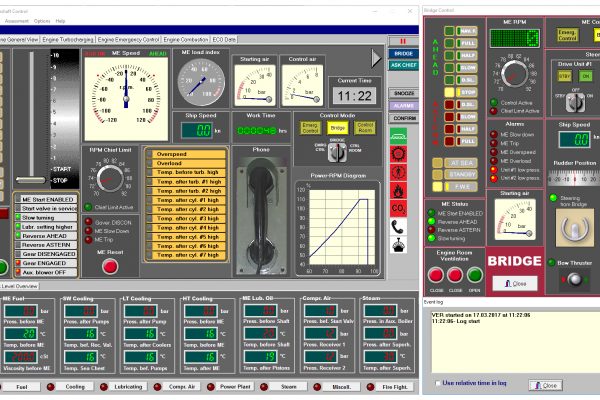Select the AT SEA telegraph mode
The width and height of the screenshot is (600, 400).
(x=461, y=163)
